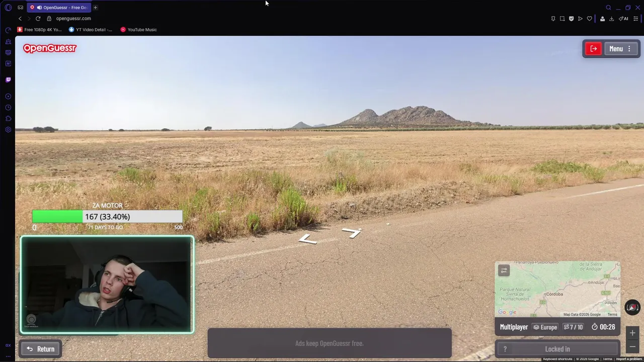The width and height of the screenshot is (644, 362).
Task: Click the question mark help button
Action: pos(505,349)
